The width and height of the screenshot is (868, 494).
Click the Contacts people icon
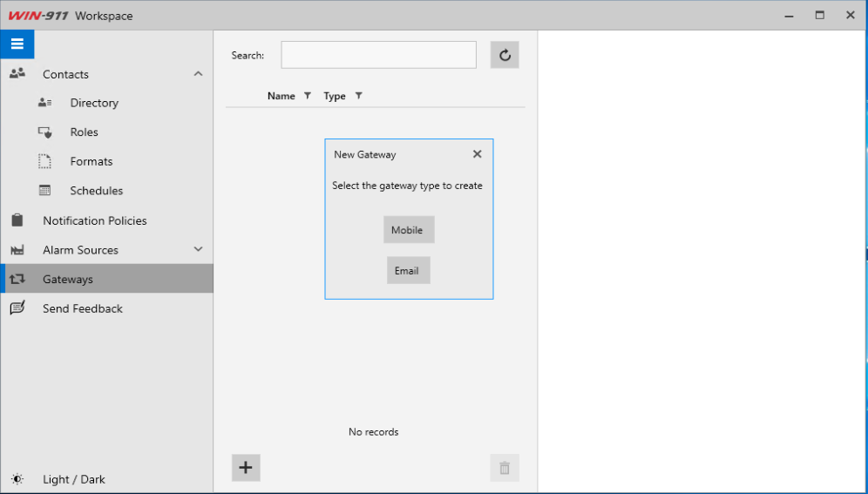[x=17, y=73]
